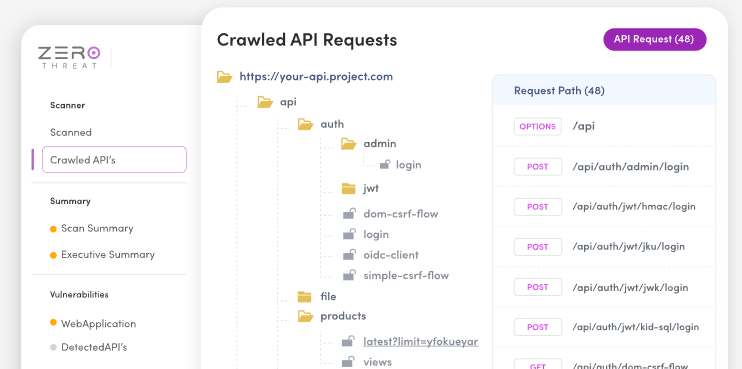
Task: Follow the latest?limit=yfokueyar link
Action: (421, 342)
